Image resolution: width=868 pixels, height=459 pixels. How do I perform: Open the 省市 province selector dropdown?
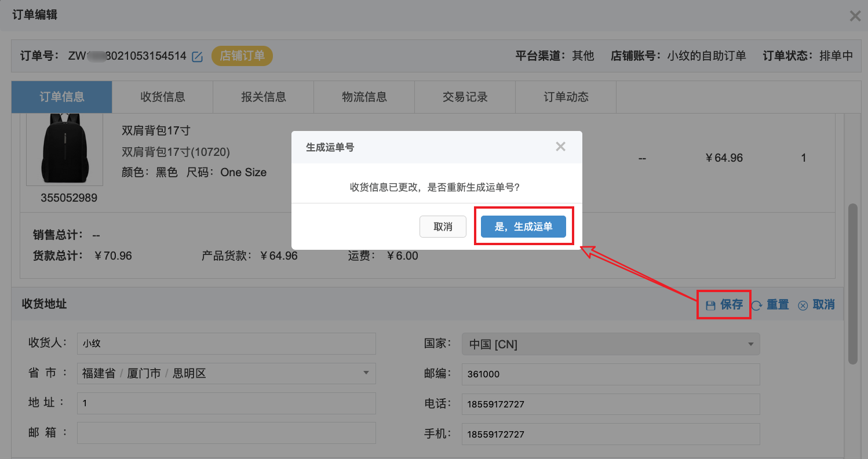366,373
